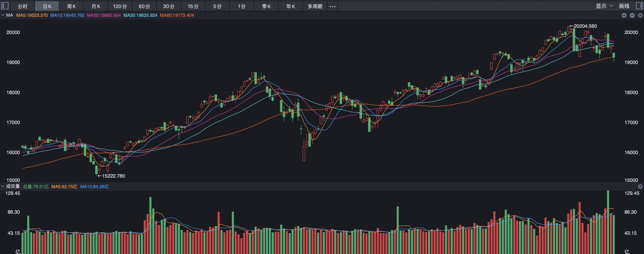Choose the 5分 period tab
The width and height of the screenshot is (644, 254).
point(217,6)
